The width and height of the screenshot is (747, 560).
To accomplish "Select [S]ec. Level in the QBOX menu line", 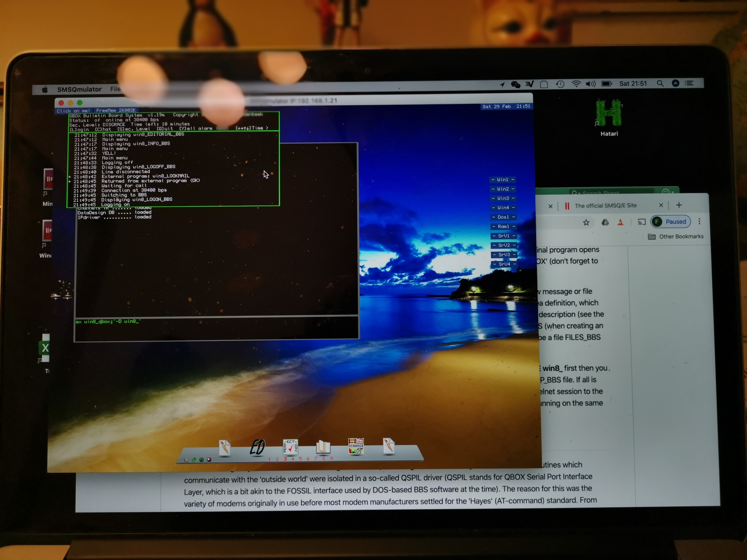I will tap(134, 129).
